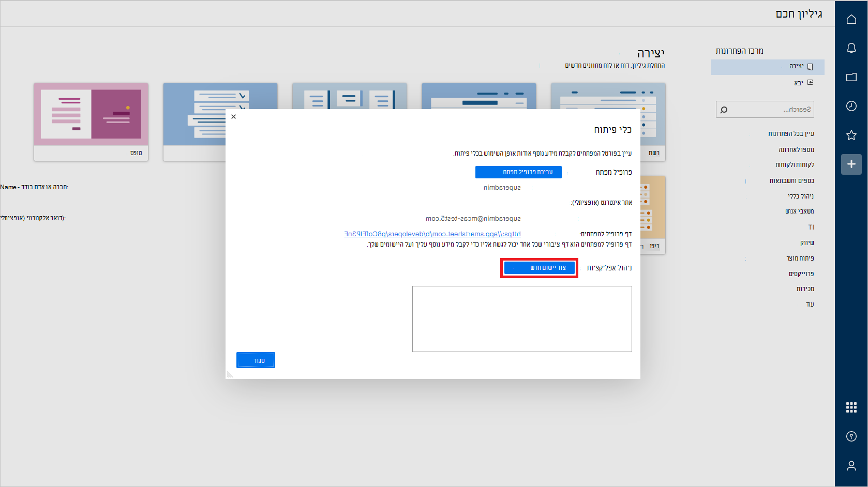
Task: Open the IT category
Action: click(x=811, y=227)
